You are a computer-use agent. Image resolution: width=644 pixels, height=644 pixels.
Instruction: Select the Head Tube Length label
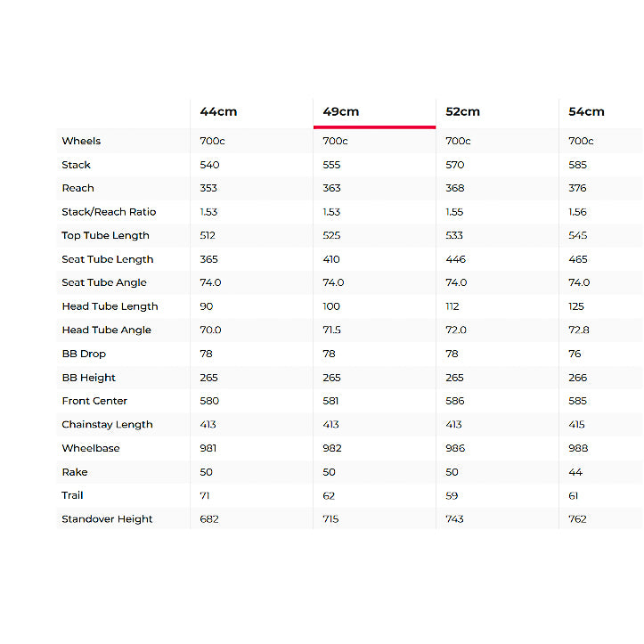tap(110, 306)
